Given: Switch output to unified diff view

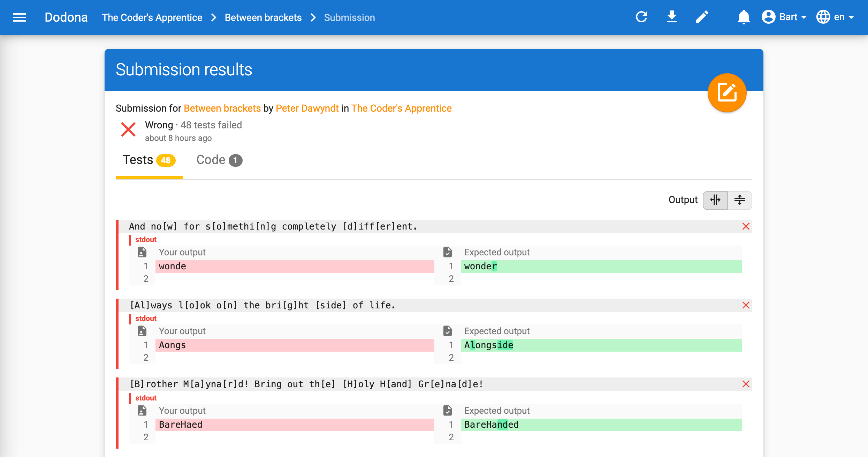Looking at the screenshot, I should click(x=739, y=200).
